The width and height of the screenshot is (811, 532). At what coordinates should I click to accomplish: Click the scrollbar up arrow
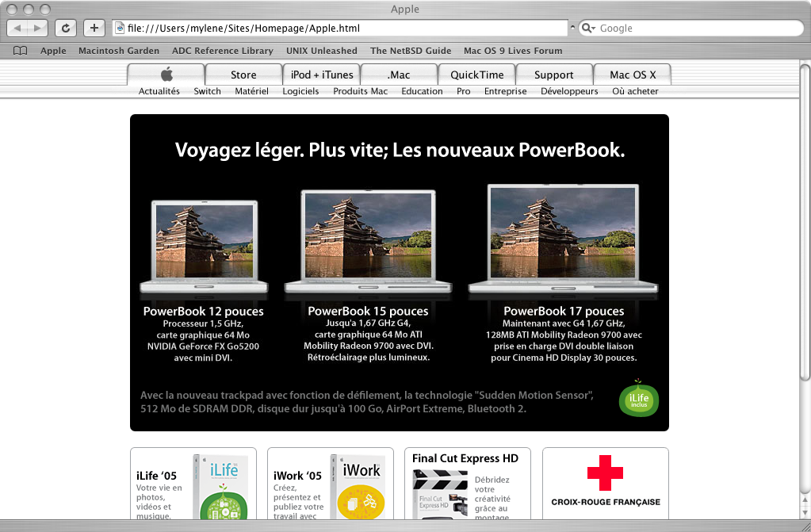pyautogui.click(x=805, y=500)
